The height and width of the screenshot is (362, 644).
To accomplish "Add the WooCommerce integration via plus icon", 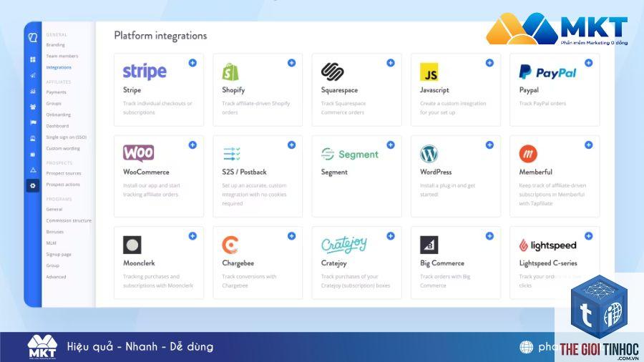I will tap(192, 145).
